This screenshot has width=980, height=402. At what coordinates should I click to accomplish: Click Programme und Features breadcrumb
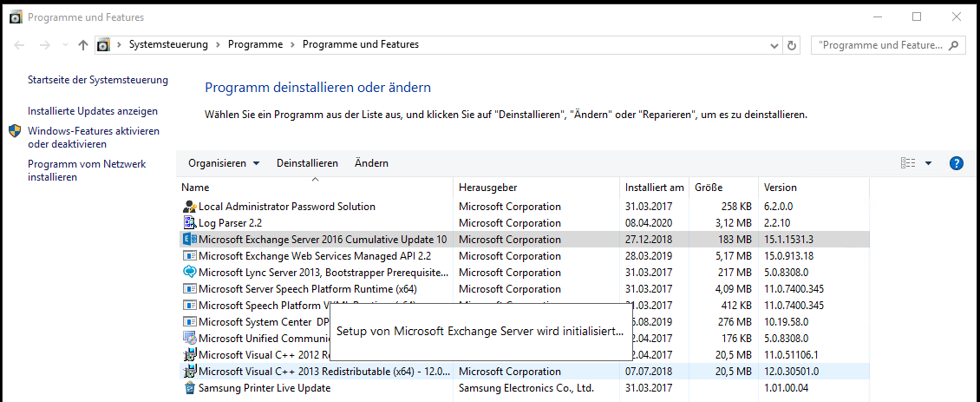(361, 45)
